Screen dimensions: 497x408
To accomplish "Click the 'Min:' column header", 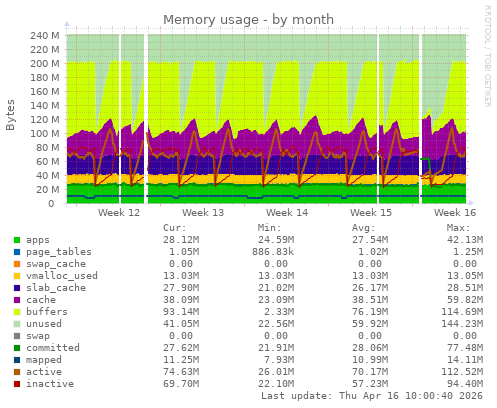I will click(x=269, y=228).
